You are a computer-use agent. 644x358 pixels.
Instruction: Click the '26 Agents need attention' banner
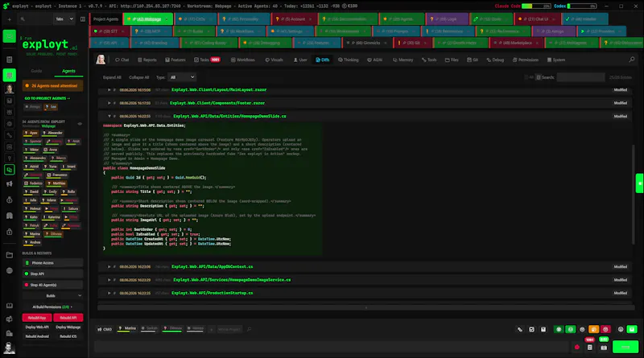(52, 86)
